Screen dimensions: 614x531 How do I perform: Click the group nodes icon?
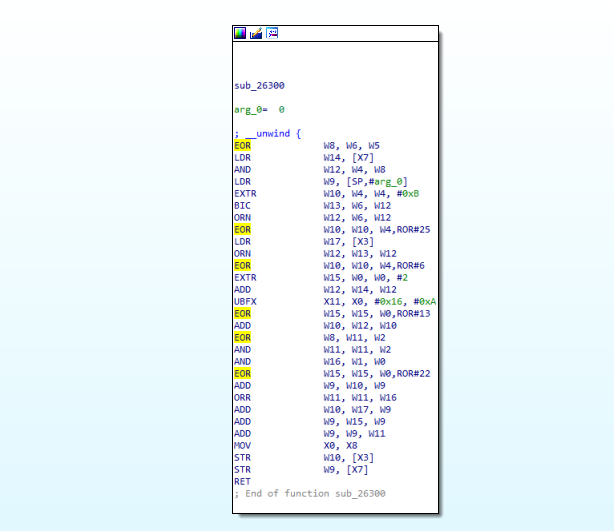pos(272,33)
